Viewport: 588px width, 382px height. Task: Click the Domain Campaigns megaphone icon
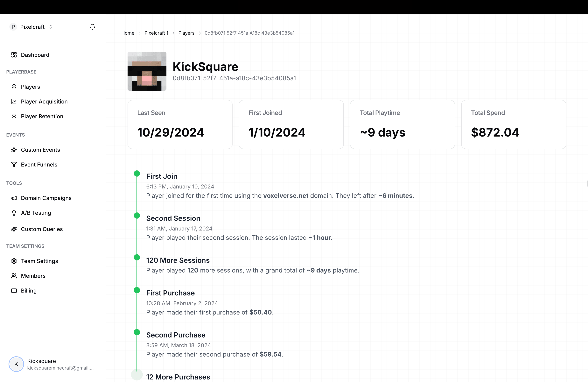(x=14, y=198)
